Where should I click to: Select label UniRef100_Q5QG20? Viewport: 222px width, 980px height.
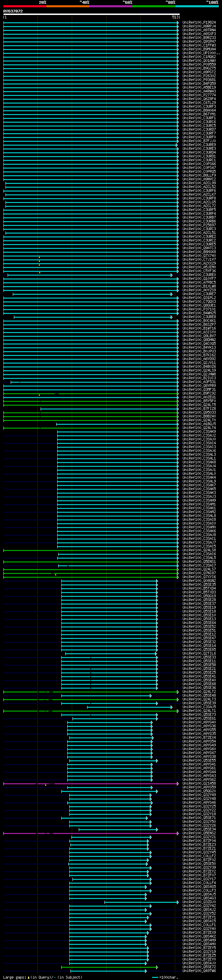click(199, 791)
